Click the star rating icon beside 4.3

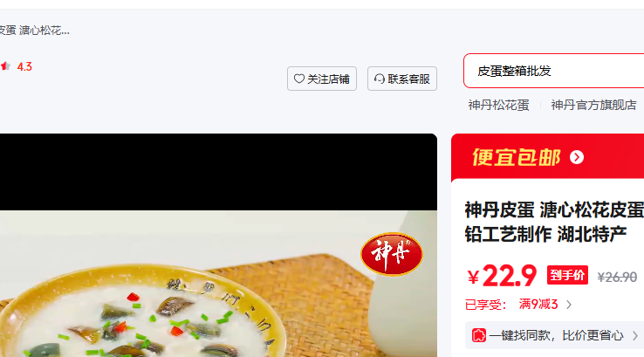click(x=6, y=66)
